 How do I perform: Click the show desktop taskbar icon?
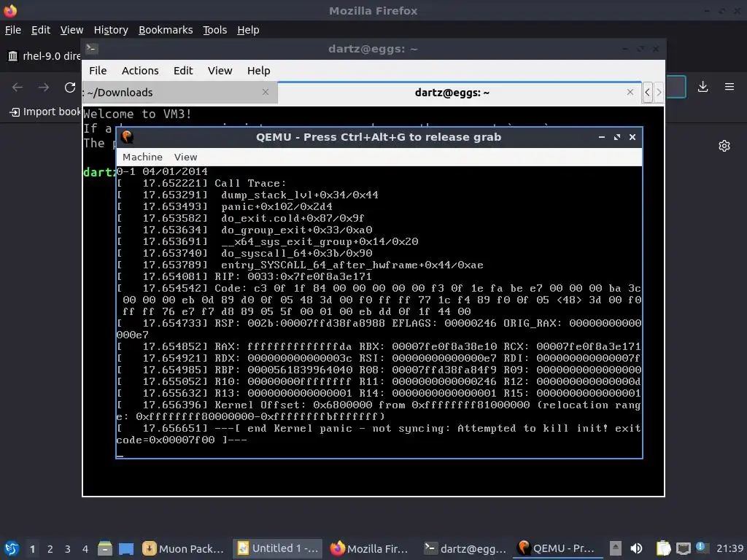tap(126, 548)
